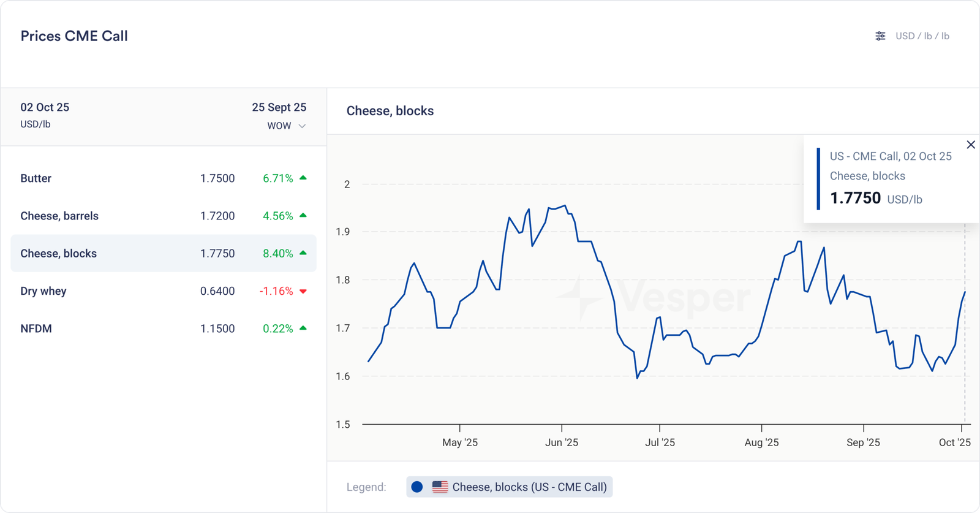Click the up arrow for Cheese, barrels
This screenshot has width=980, height=513.
pyautogui.click(x=303, y=215)
